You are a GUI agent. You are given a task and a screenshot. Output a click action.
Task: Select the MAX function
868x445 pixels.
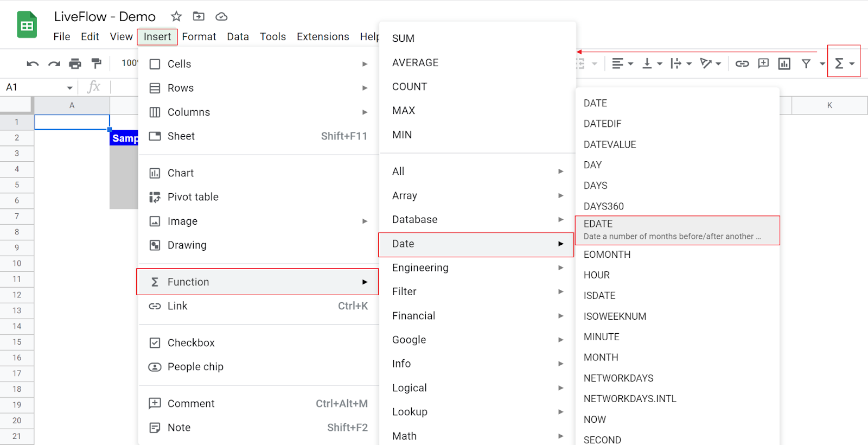click(x=477, y=111)
